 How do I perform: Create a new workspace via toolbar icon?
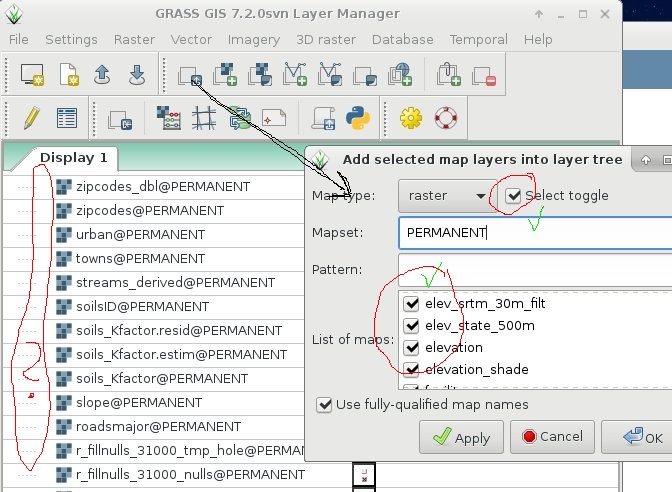point(69,75)
